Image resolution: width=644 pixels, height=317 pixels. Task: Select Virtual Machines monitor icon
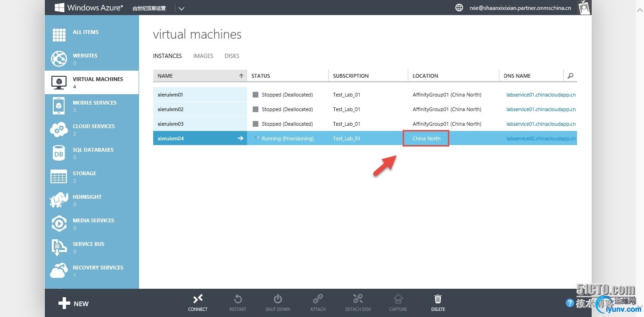[x=59, y=82]
